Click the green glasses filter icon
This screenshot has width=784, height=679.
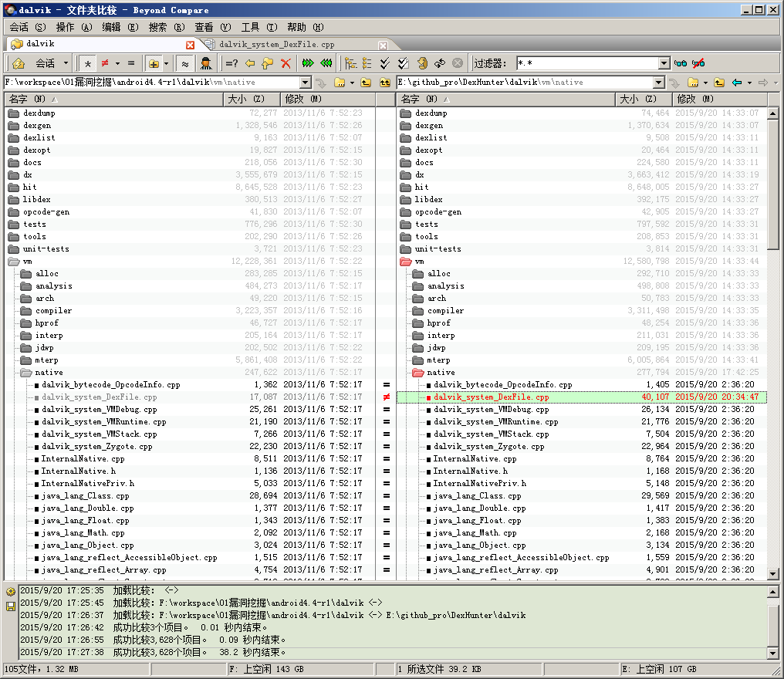pyautogui.click(x=681, y=63)
